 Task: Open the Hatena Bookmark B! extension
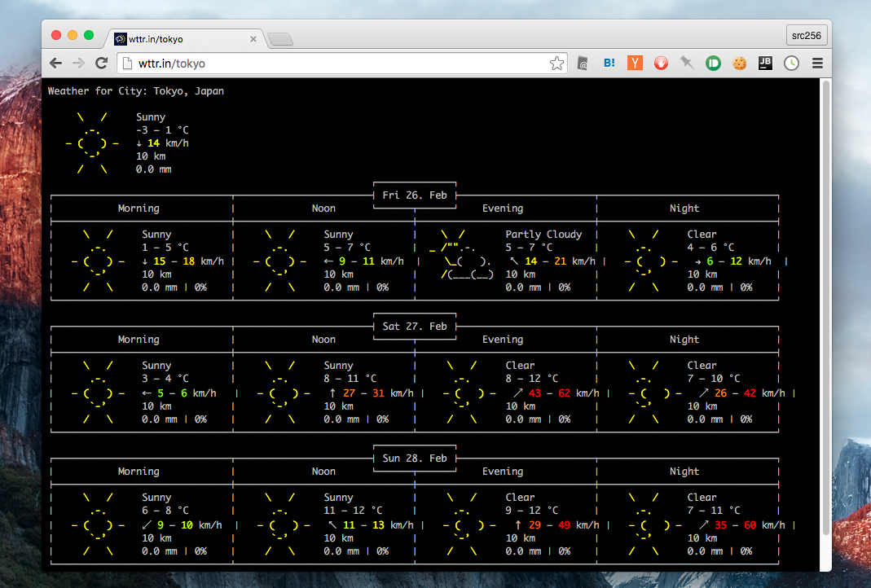tap(609, 63)
